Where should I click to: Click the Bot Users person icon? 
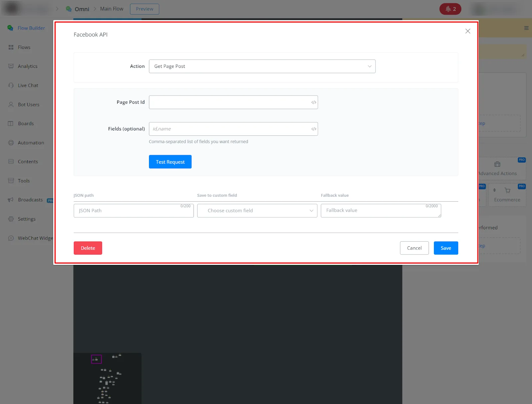[x=11, y=104]
